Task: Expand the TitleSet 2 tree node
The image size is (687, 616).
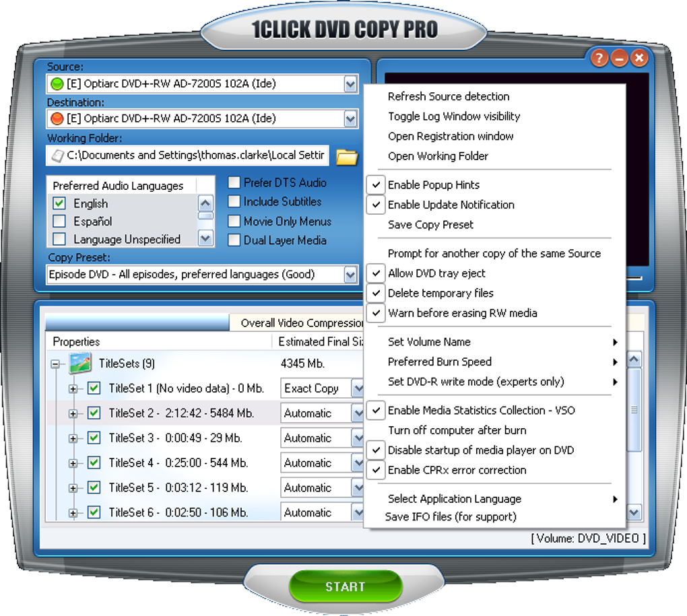Action: pos(73,413)
